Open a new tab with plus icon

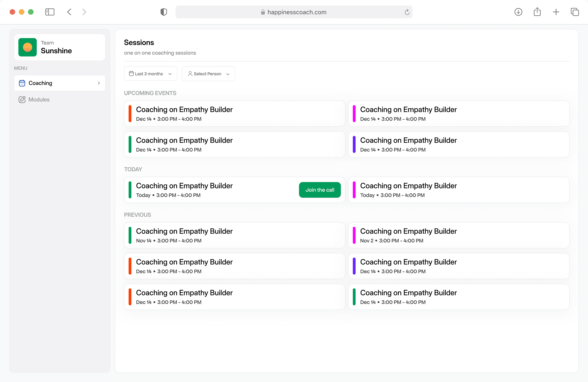556,12
